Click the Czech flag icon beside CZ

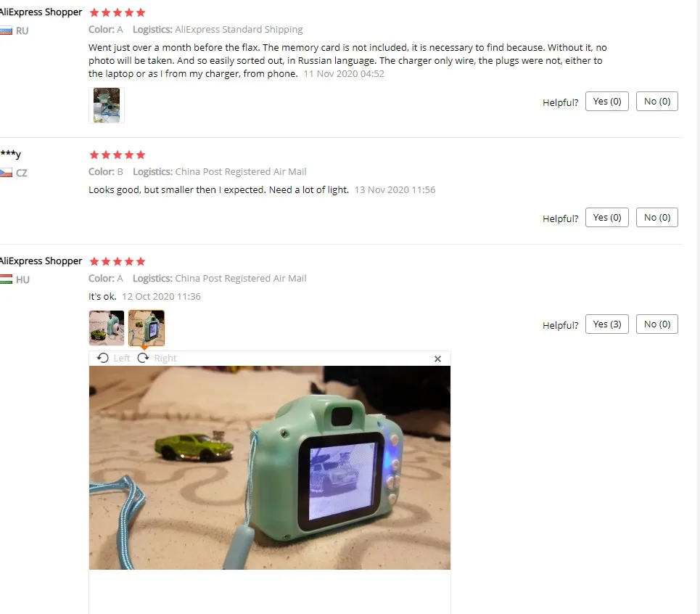click(6, 173)
